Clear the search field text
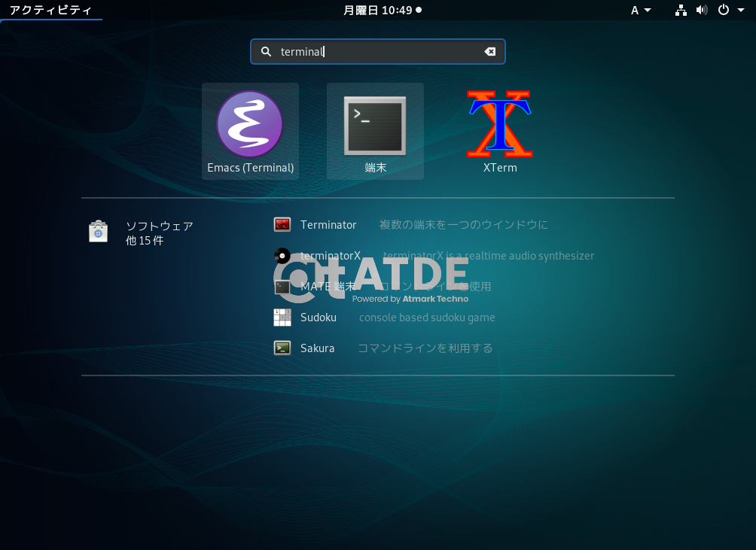 (x=489, y=52)
